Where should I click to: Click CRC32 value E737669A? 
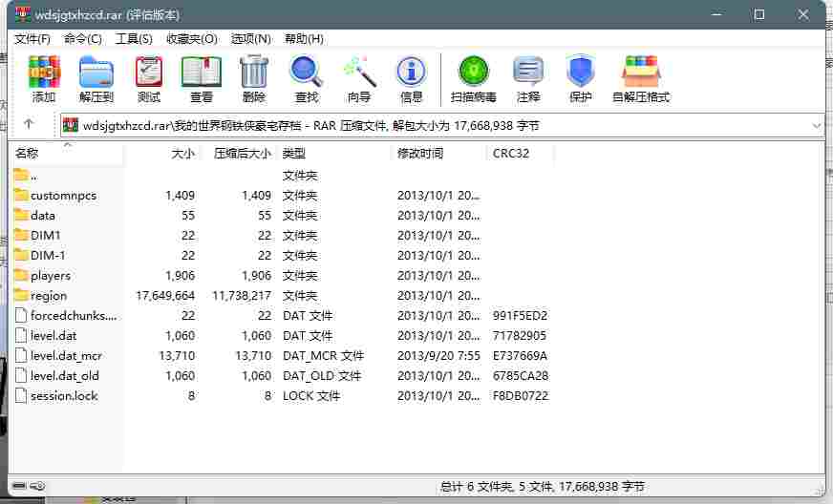point(520,355)
